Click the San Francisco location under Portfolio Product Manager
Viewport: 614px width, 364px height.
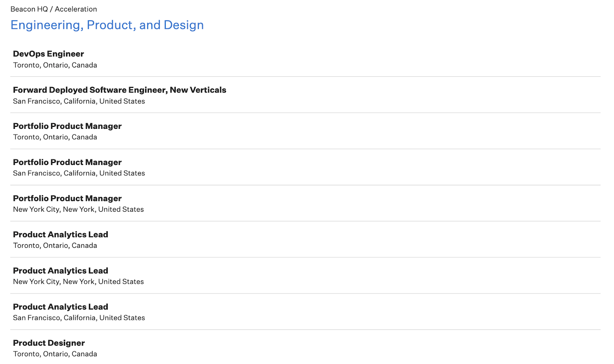79,173
